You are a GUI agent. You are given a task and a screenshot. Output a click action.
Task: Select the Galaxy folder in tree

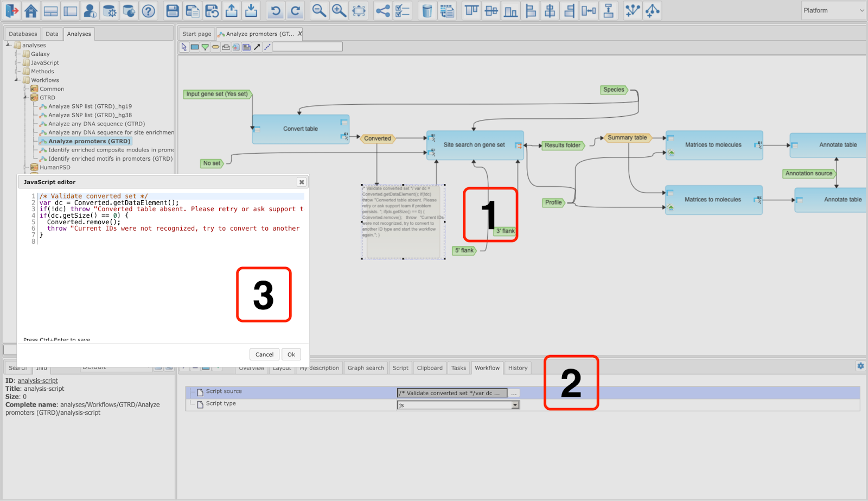[x=40, y=54]
